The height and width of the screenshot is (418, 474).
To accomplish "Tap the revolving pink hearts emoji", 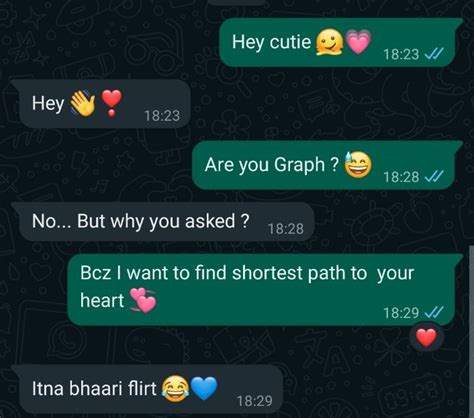I will [x=143, y=300].
